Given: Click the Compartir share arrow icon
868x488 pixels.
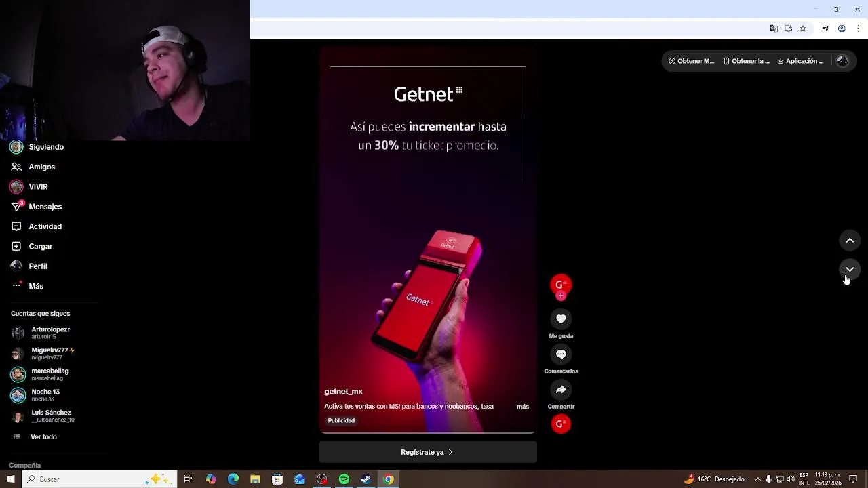Looking at the screenshot, I should pos(561,389).
